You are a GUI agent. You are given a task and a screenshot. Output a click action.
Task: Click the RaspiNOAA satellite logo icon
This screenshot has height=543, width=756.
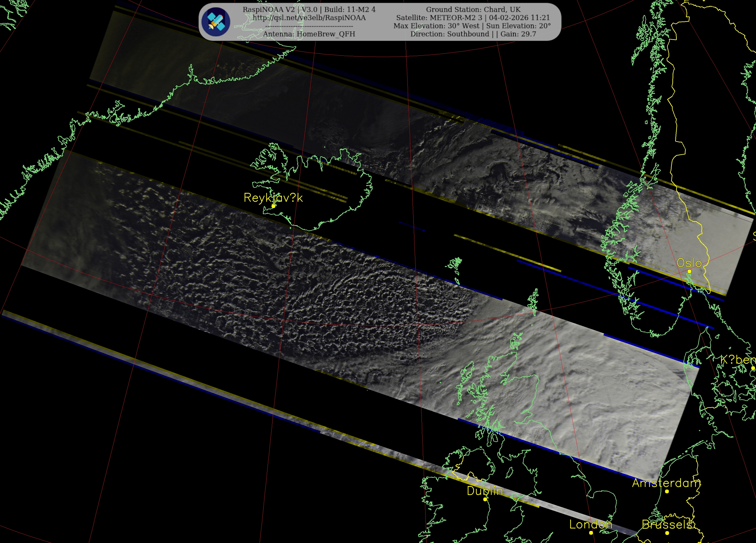click(216, 22)
